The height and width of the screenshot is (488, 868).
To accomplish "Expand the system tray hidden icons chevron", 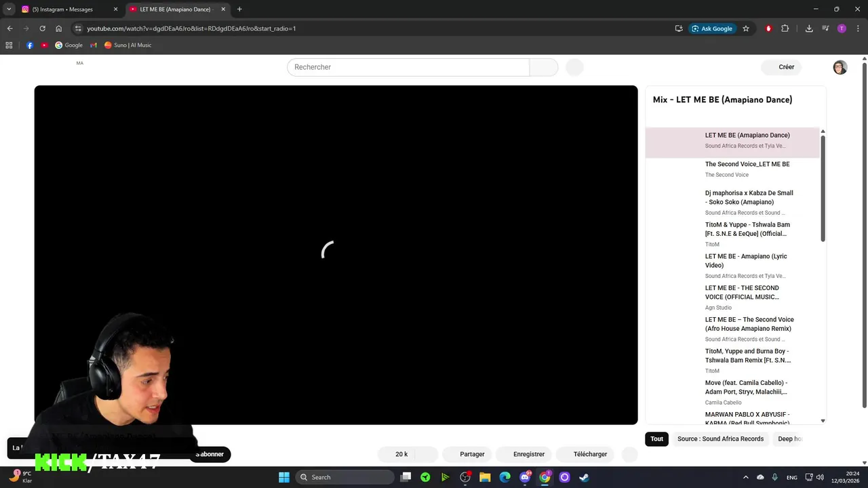I will click(x=746, y=477).
